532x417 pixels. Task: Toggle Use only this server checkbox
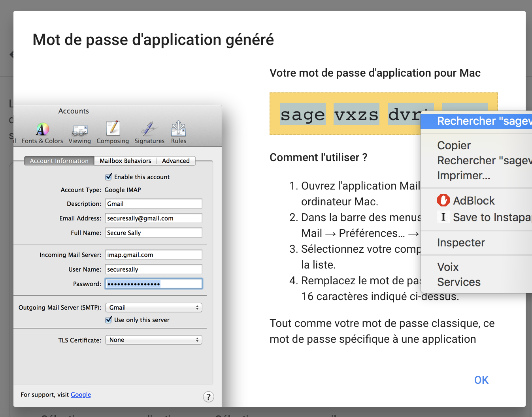[109, 319]
